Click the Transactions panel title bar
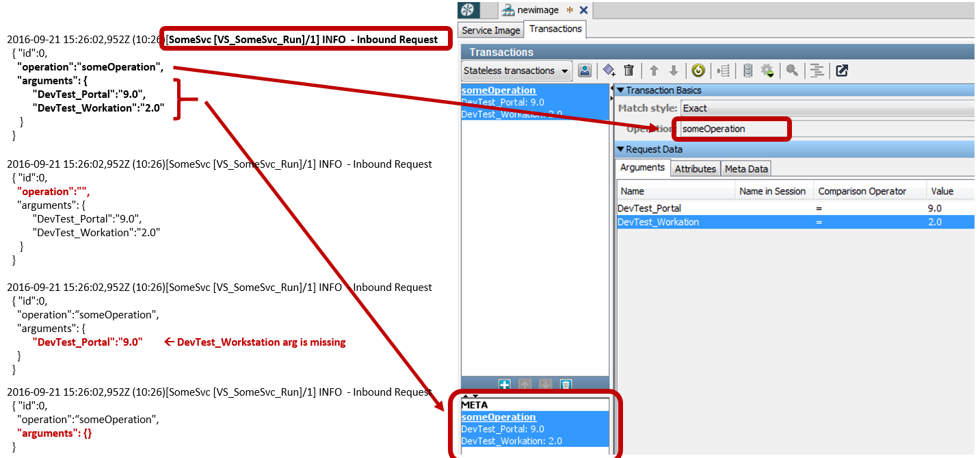This screenshot has height=458, width=980. pyautogui.click(x=718, y=52)
